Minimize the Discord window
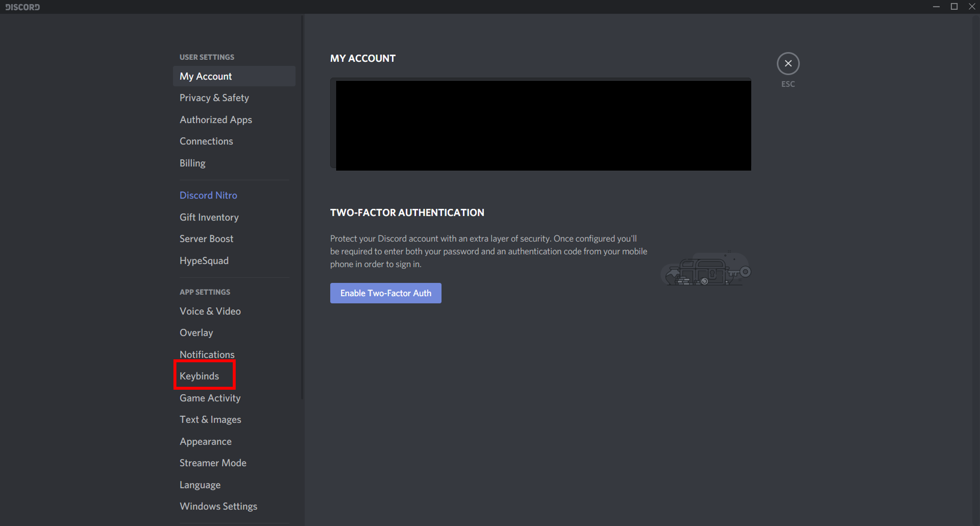Screen dimensions: 980x526 [x=936, y=7]
